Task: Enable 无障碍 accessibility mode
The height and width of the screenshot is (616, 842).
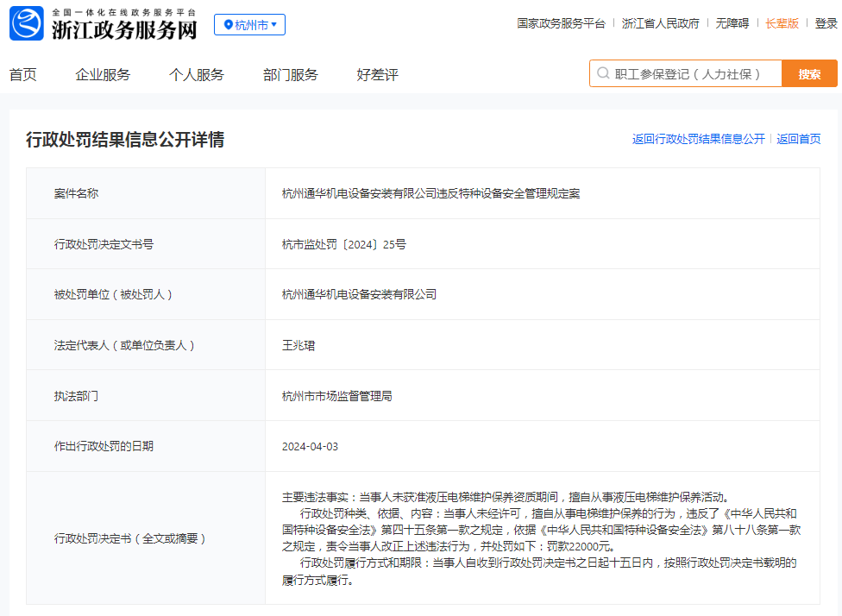Action: tap(732, 24)
